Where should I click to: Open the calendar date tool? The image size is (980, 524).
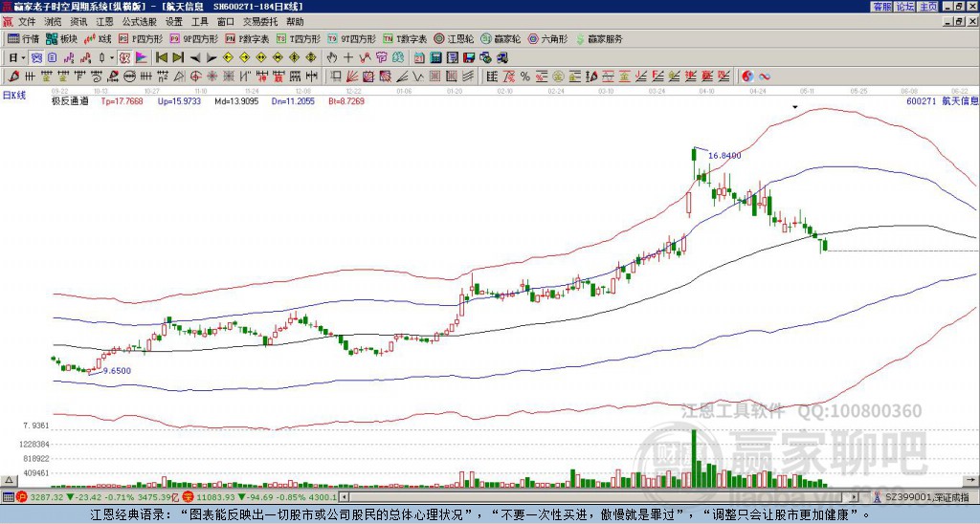click(x=419, y=58)
